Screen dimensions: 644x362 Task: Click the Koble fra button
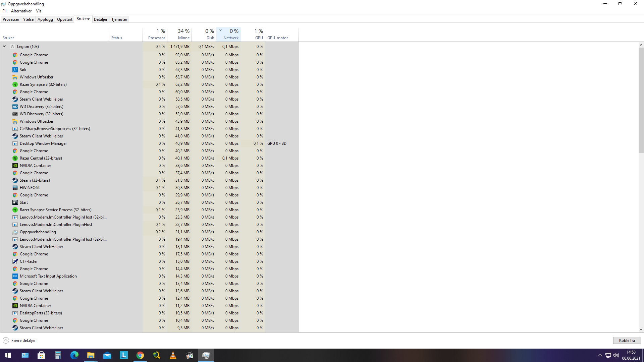click(x=627, y=341)
